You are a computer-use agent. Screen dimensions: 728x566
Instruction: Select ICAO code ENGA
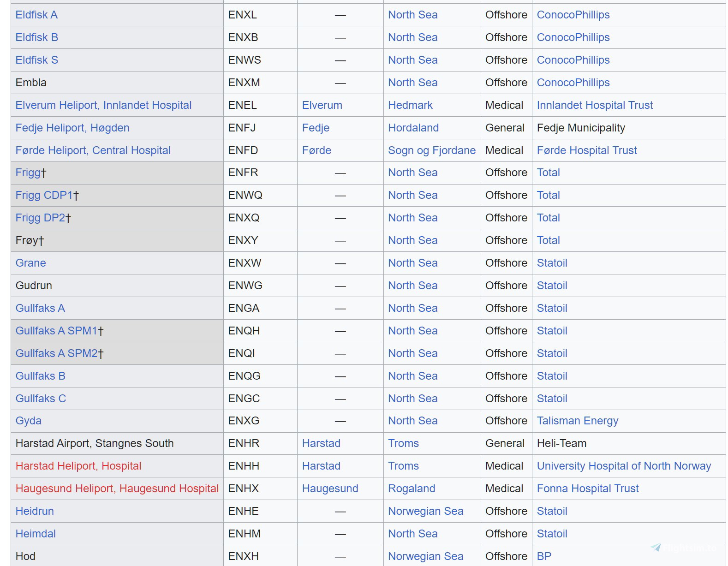coord(244,308)
